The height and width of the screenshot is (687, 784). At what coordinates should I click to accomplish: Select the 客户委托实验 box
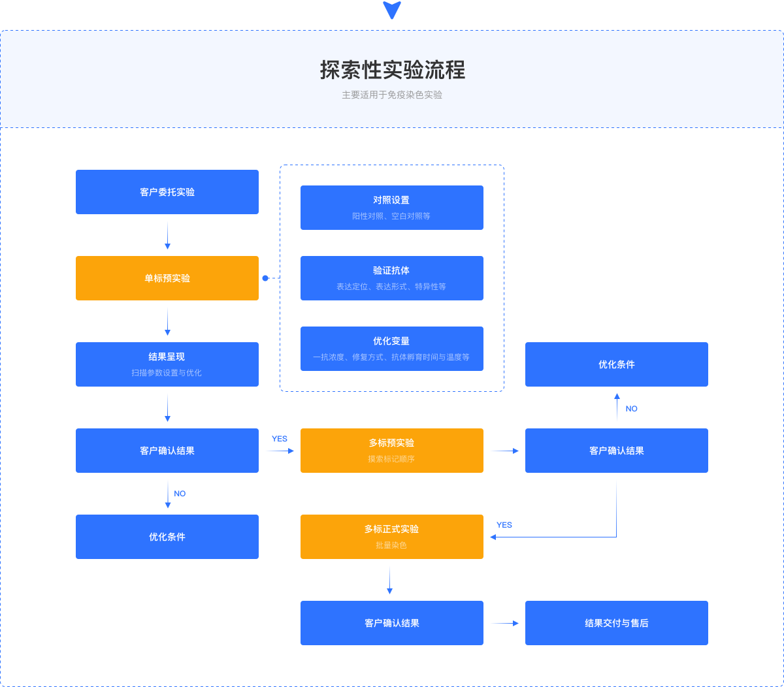tap(167, 192)
